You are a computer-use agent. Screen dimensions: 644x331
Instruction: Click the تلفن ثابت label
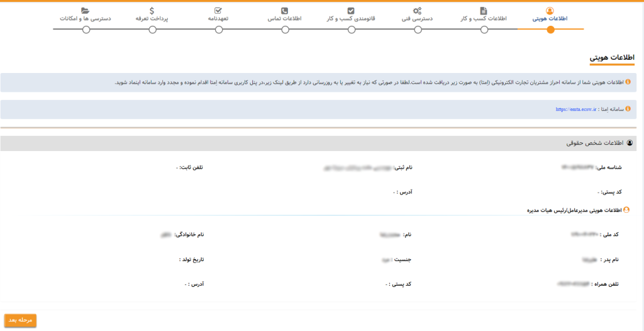click(x=191, y=168)
